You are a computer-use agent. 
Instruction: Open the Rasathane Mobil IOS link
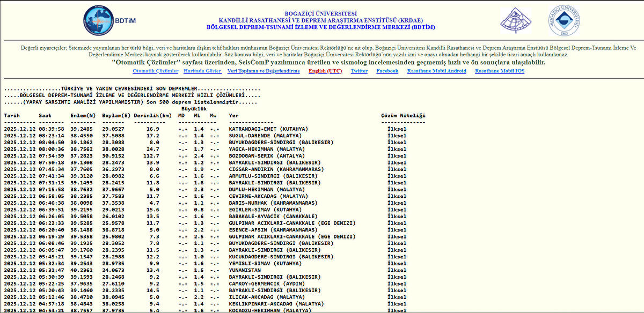tap(499, 71)
